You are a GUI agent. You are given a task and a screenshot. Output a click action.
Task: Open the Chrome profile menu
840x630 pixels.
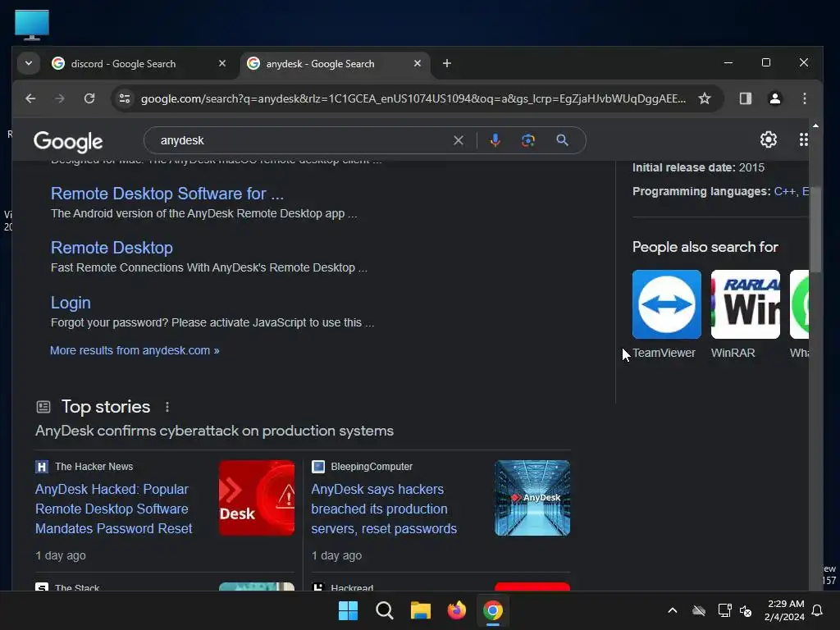(774, 98)
